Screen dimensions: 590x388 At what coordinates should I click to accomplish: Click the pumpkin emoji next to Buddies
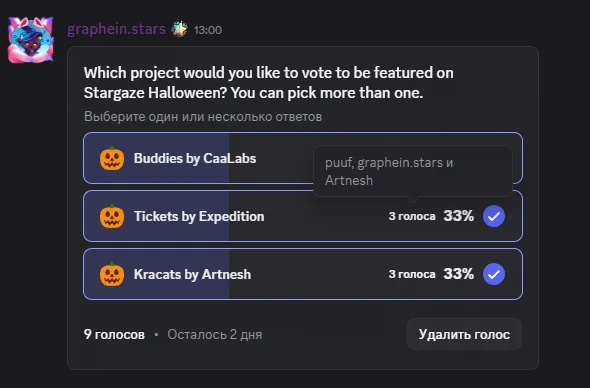point(112,158)
